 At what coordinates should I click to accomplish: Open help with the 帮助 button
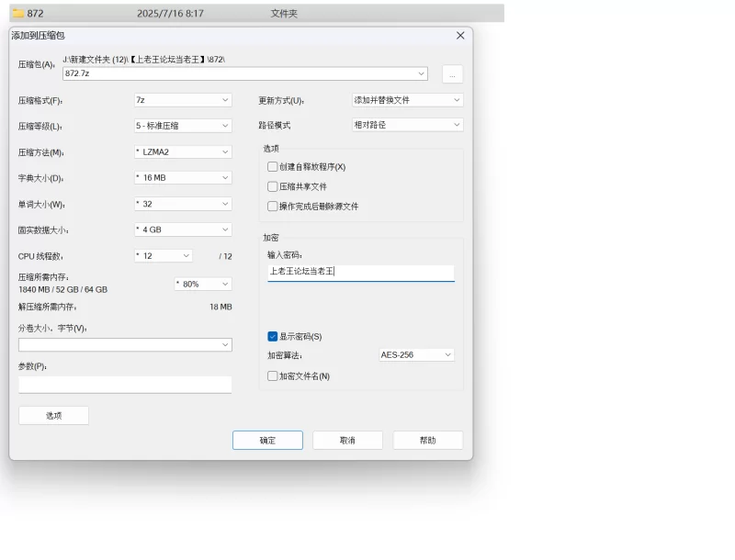pos(427,440)
